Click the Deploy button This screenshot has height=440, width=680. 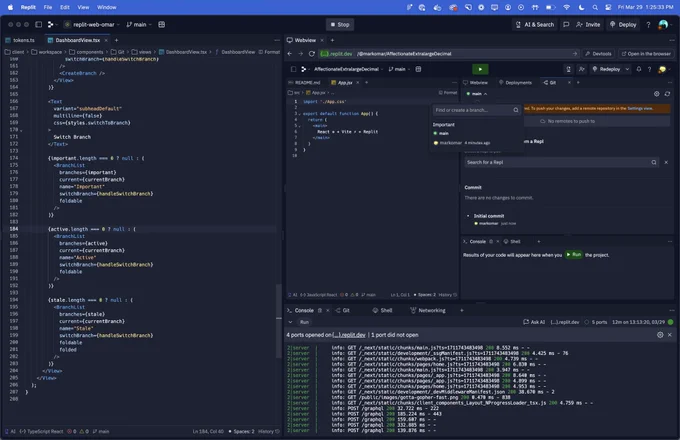[623, 25]
